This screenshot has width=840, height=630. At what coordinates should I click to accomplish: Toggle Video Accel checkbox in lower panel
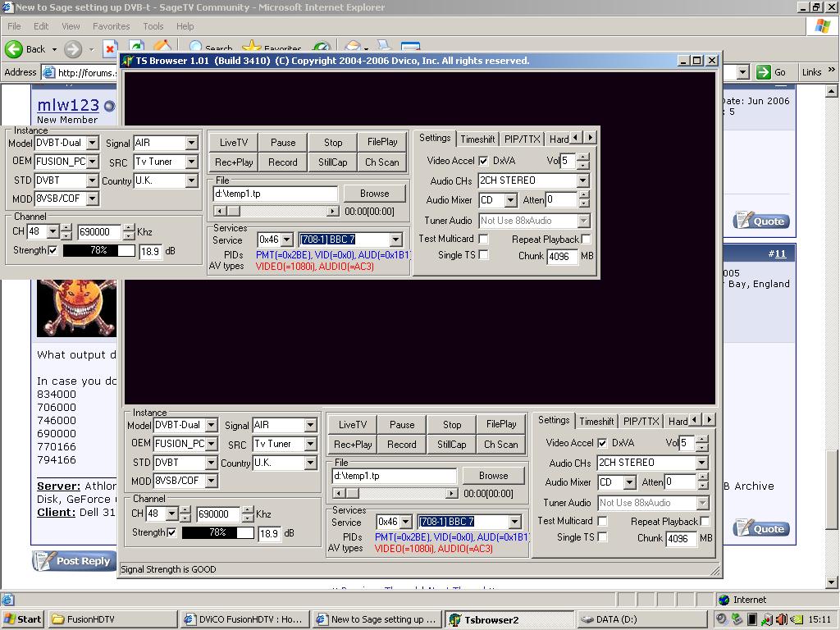click(x=602, y=443)
